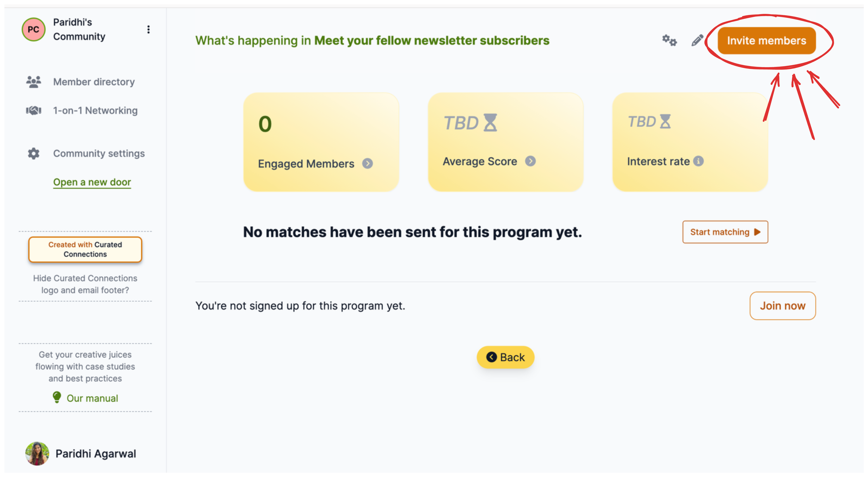Go back with the Back button
Viewport: 868px width, 477px height.
[x=505, y=357]
